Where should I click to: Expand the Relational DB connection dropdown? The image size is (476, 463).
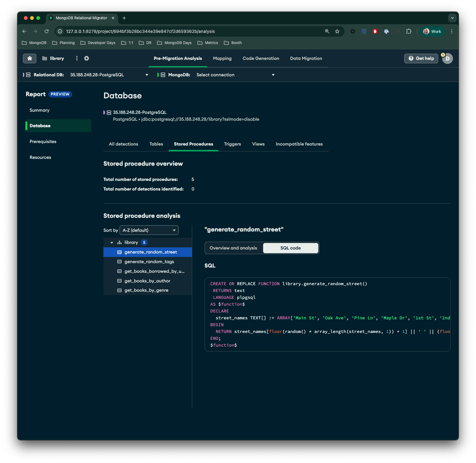click(147, 75)
